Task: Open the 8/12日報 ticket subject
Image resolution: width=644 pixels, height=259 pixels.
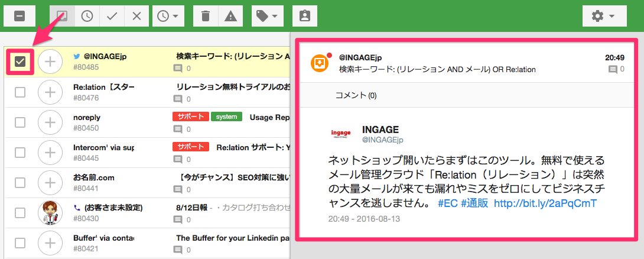Action: pos(191,208)
